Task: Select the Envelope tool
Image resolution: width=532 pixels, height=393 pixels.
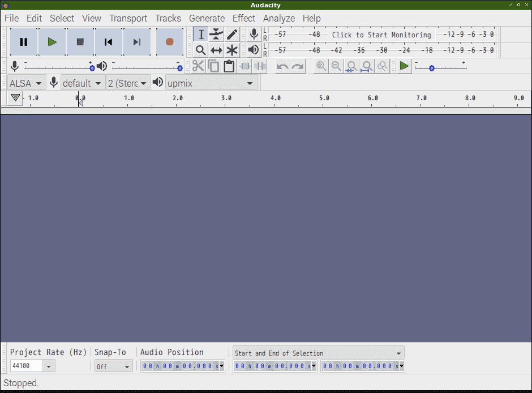Action: pyautogui.click(x=216, y=35)
